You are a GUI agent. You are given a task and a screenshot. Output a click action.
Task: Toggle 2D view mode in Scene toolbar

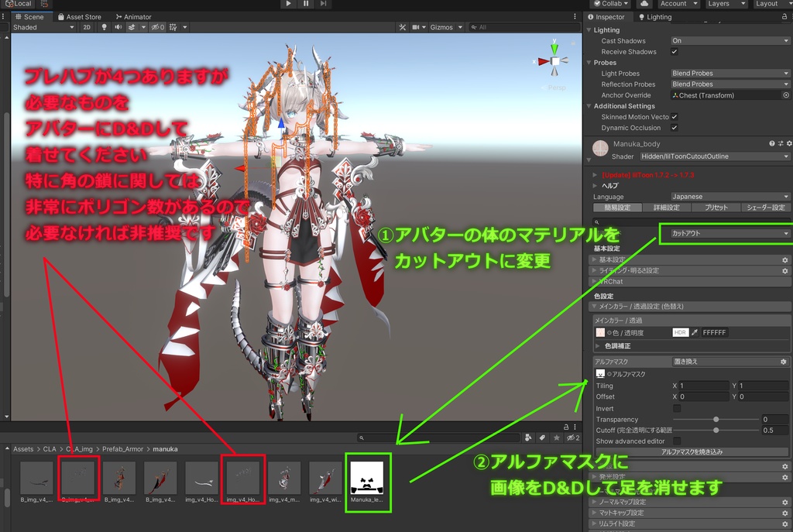[x=85, y=27]
